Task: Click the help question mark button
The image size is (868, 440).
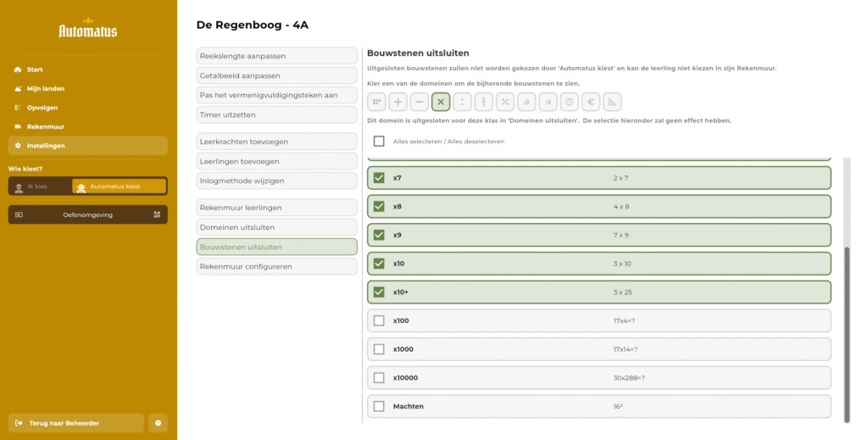Action: (159, 422)
